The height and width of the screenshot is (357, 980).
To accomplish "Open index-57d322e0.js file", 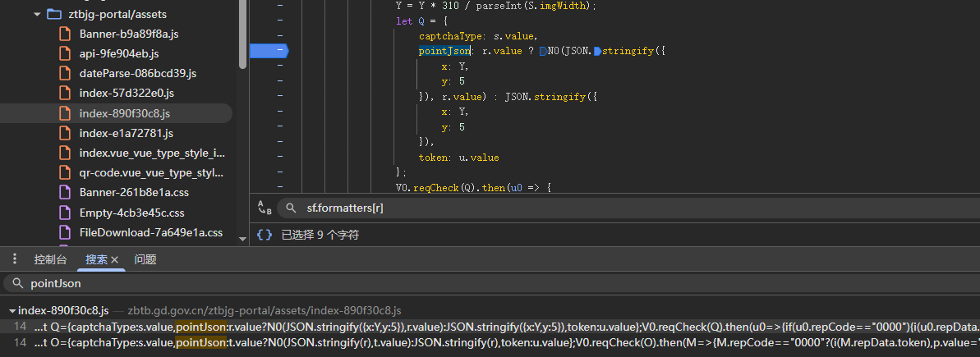I will [x=127, y=94].
